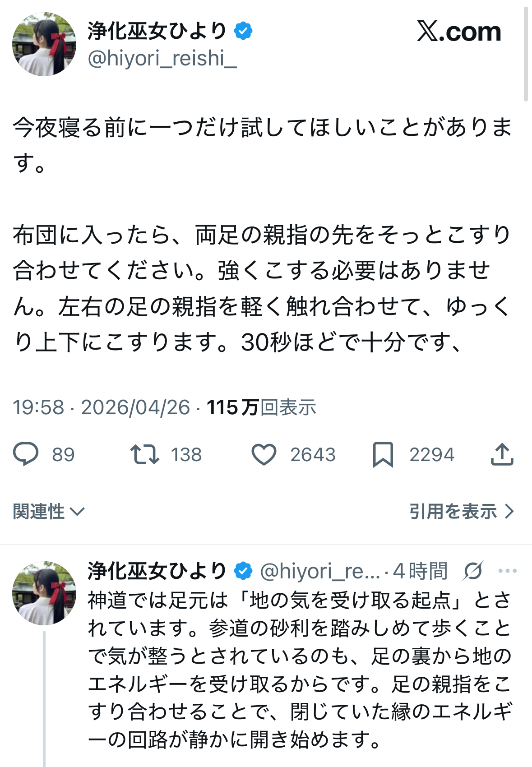Open the reply's profile avatar
532x767 pixels.
[x=44, y=593]
